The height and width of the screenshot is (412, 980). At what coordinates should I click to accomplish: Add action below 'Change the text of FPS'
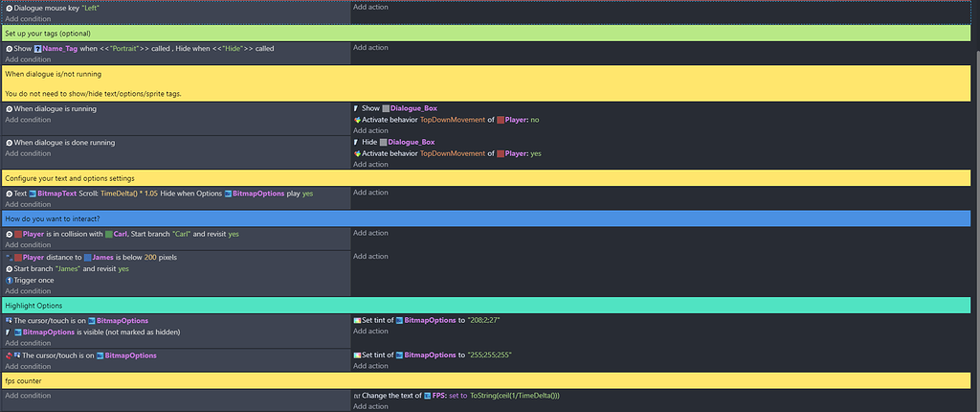coord(370,406)
